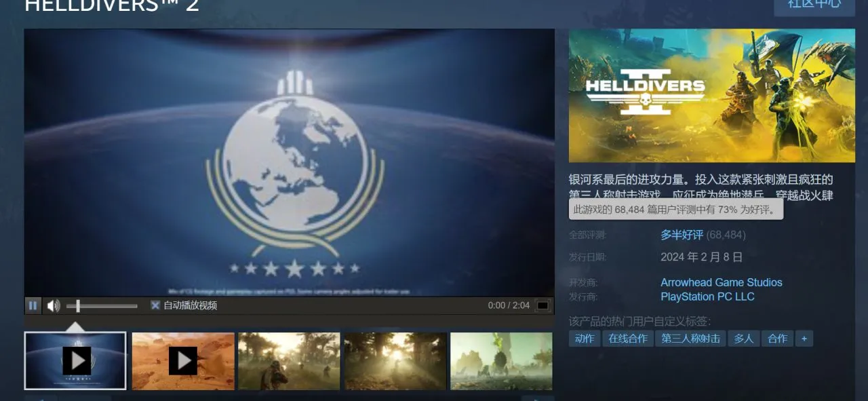The width and height of the screenshot is (868, 401).
Task: Select the 多人 tag
Action: (x=744, y=338)
